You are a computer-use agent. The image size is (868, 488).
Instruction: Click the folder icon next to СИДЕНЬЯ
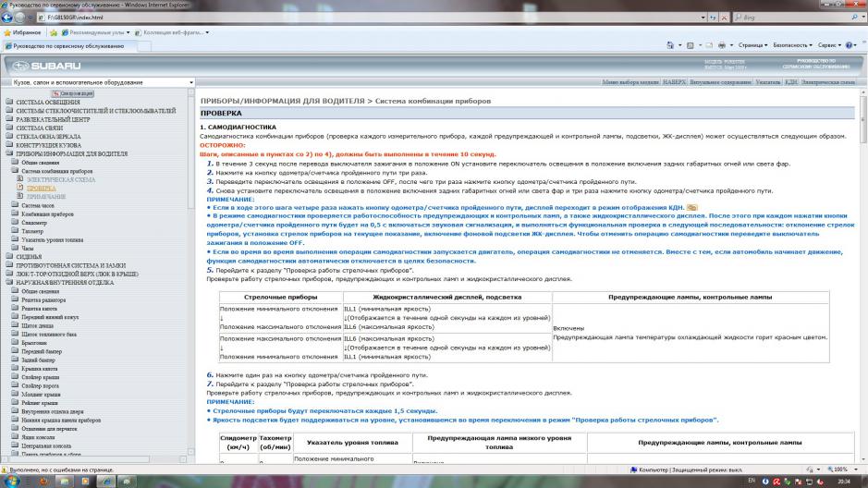click(9, 256)
